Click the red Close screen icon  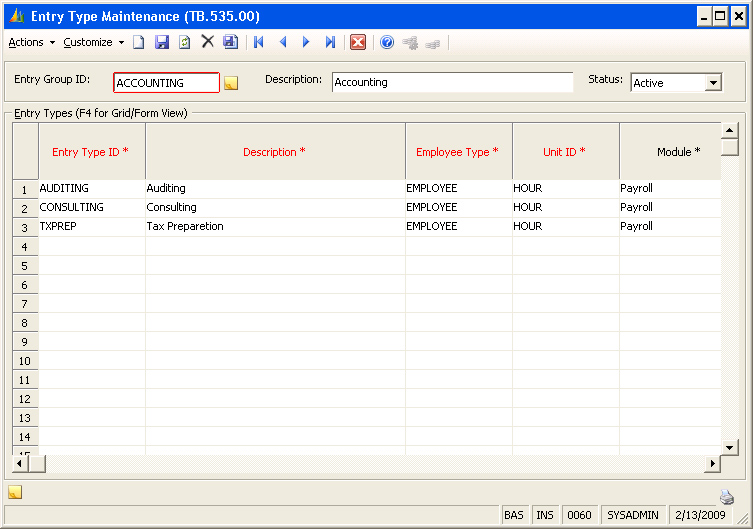pyautogui.click(x=358, y=42)
